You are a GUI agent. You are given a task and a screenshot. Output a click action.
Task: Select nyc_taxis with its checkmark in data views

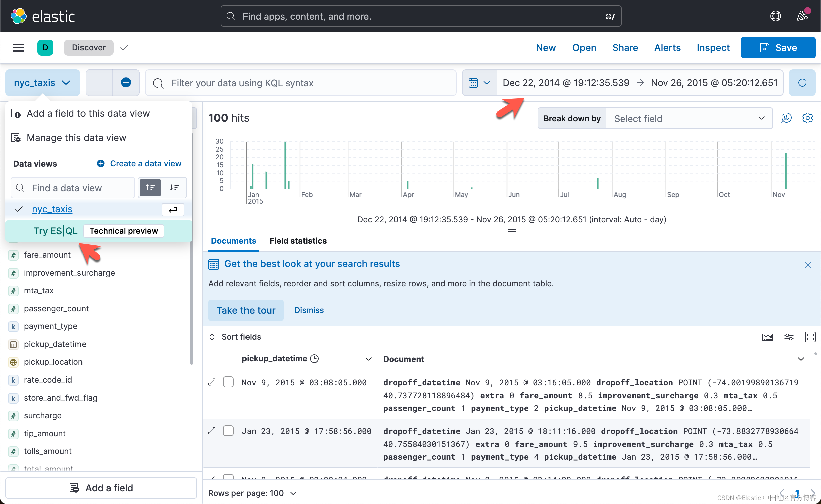[18, 209]
